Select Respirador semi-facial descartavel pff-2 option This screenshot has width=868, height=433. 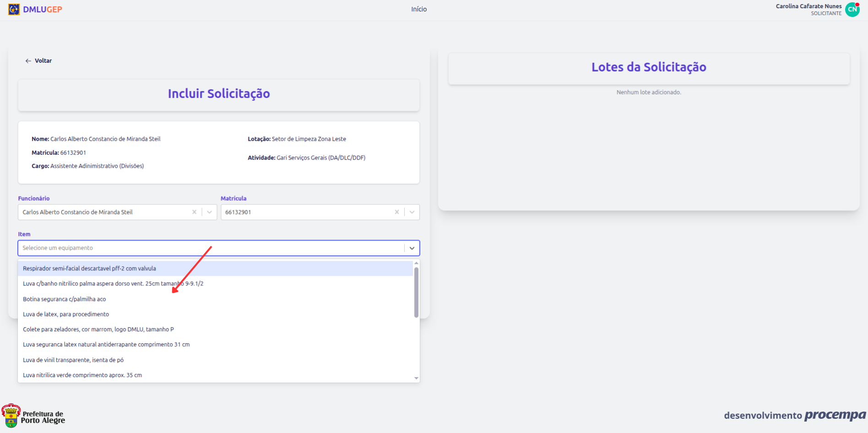[x=89, y=269]
